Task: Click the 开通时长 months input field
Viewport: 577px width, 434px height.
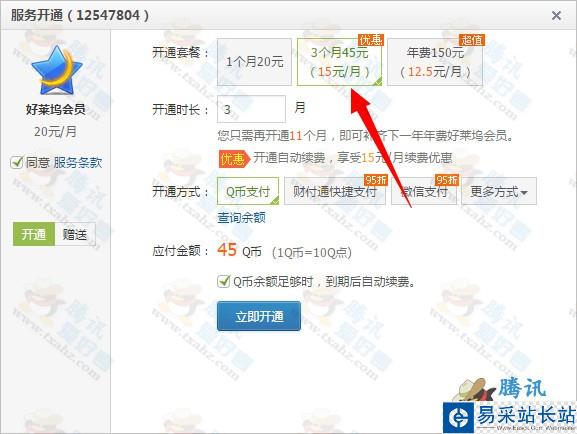Action: (251, 109)
